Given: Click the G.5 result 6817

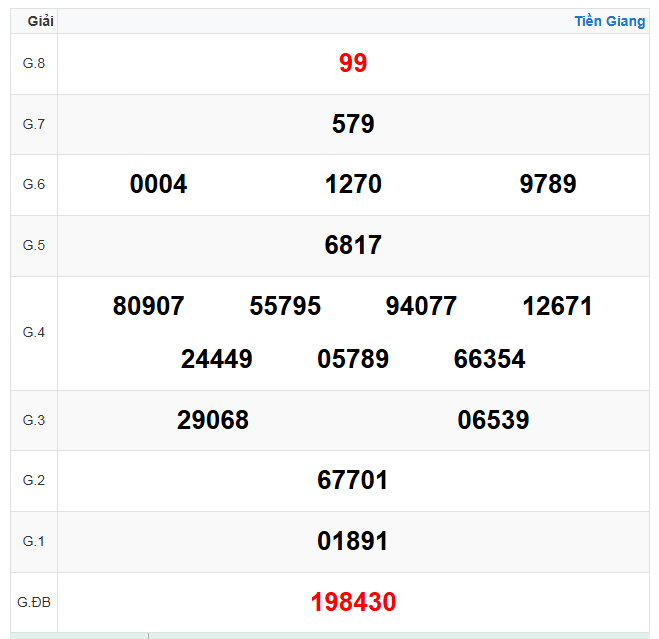Looking at the screenshot, I should click(x=353, y=246).
